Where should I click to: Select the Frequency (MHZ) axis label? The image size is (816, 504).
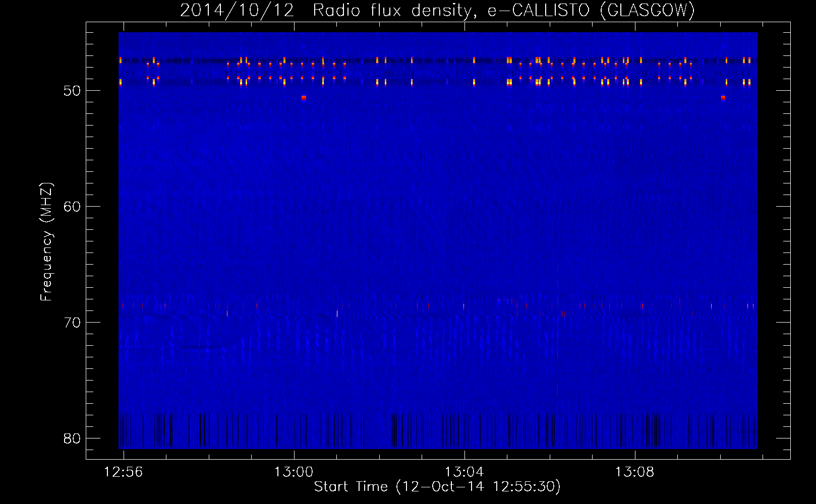tap(46, 242)
